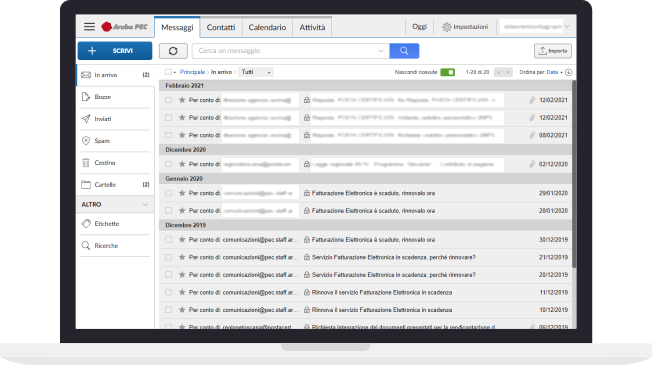This screenshot has height=365, width=653.
Task: Check the box for message dated 30/12/2019
Action: [x=168, y=240]
